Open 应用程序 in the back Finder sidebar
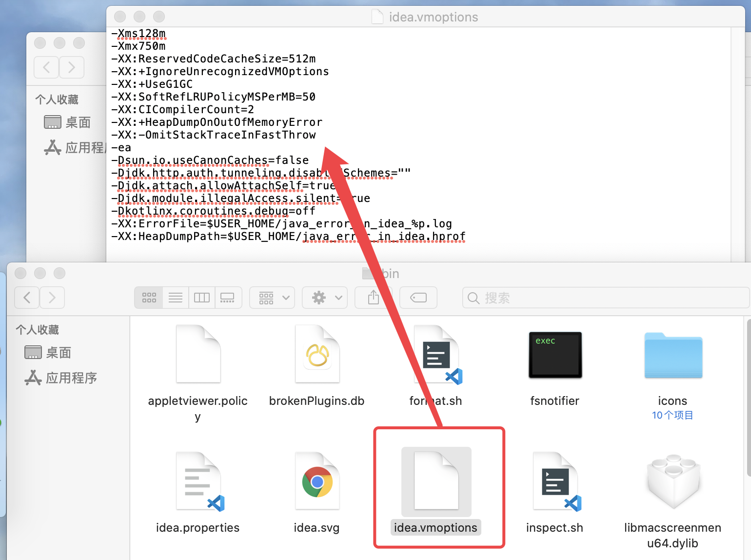751x560 pixels. coord(75,148)
